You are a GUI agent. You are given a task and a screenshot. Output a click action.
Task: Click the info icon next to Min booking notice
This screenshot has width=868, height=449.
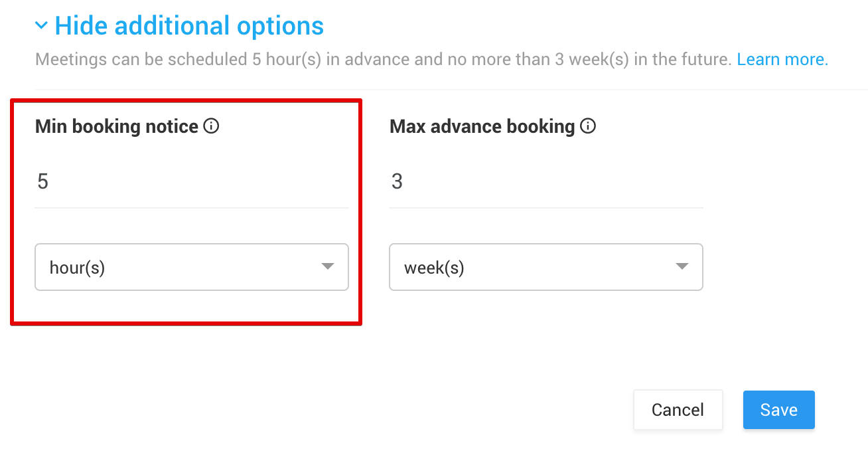click(211, 126)
